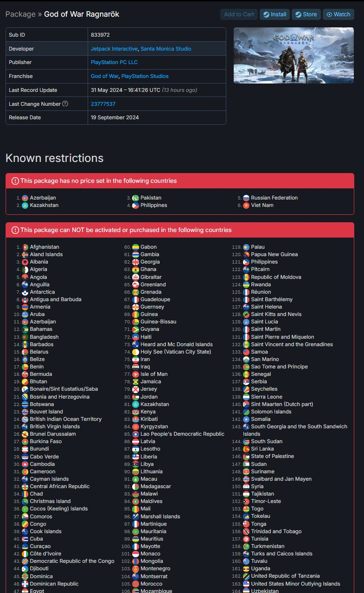The height and width of the screenshot is (593, 364).
Task: Watch this package for changes
Action: pyautogui.click(x=338, y=14)
